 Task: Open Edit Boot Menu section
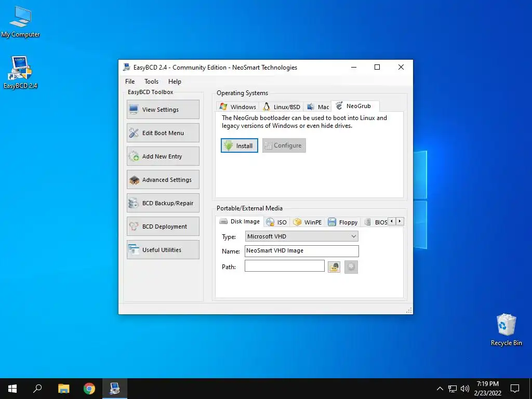tap(163, 133)
